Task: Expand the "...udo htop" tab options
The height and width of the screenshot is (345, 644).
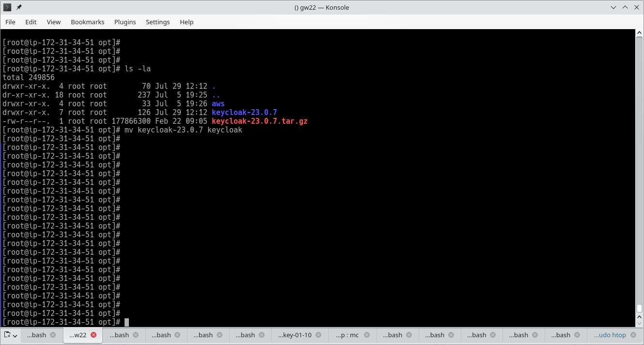Action: (x=632, y=335)
